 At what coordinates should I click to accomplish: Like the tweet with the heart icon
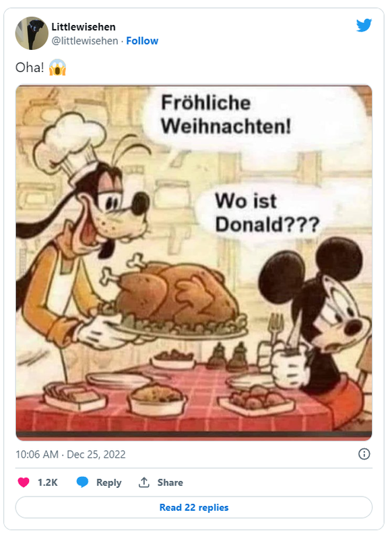[24, 482]
